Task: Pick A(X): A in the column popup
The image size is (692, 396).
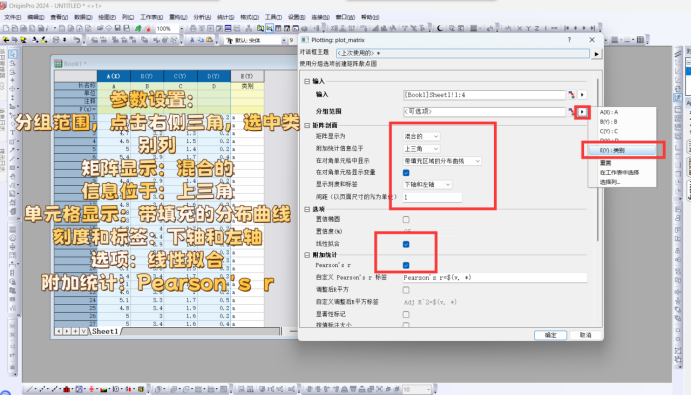Action: click(x=609, y=112)
